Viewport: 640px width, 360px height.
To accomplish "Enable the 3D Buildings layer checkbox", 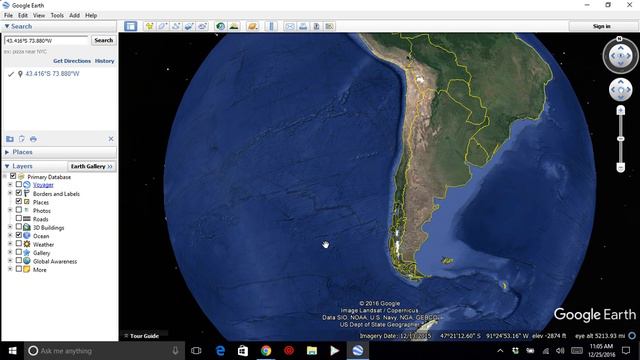I will 19,227.
